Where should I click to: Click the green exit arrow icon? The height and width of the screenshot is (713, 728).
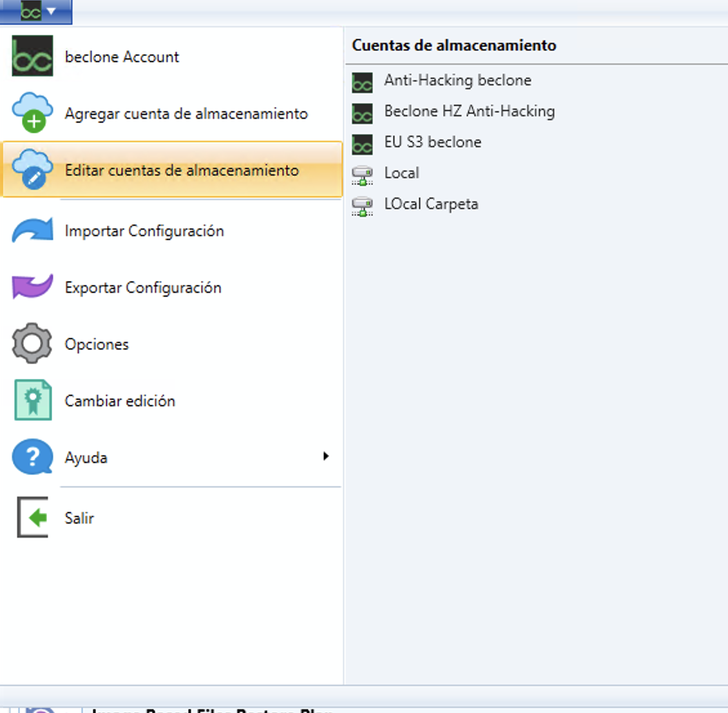point(32,517)
